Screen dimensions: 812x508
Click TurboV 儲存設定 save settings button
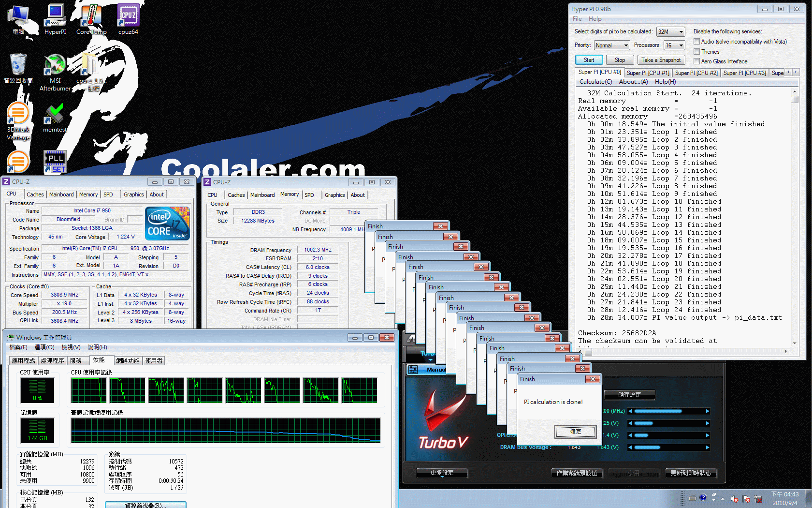click(x=629, y=395)
